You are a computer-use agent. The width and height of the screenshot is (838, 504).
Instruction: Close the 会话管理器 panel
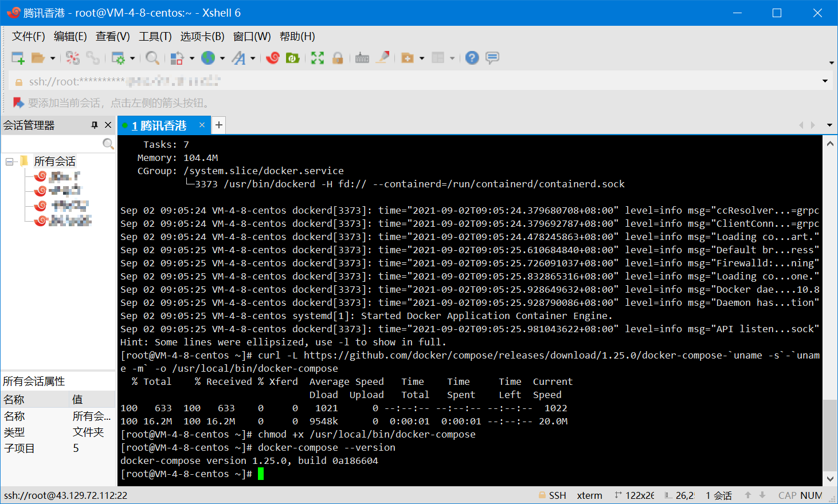108,125
